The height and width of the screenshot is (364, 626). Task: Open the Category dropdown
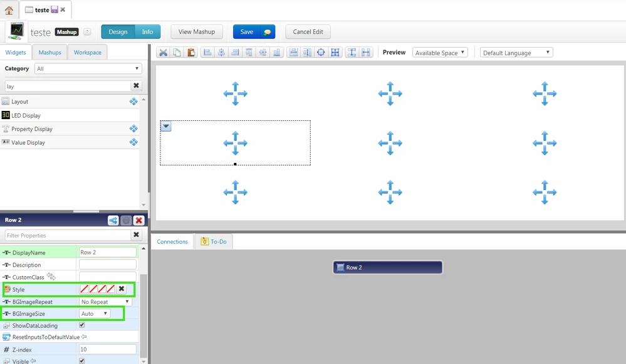88,69
